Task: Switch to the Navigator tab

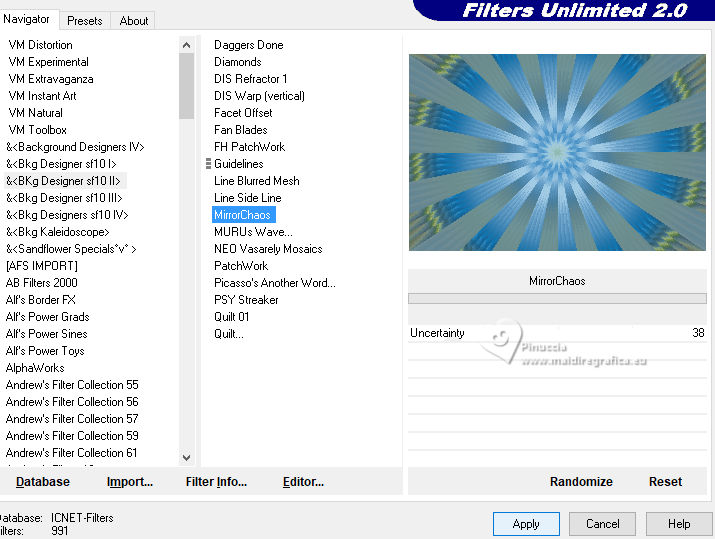Action: 26,19
